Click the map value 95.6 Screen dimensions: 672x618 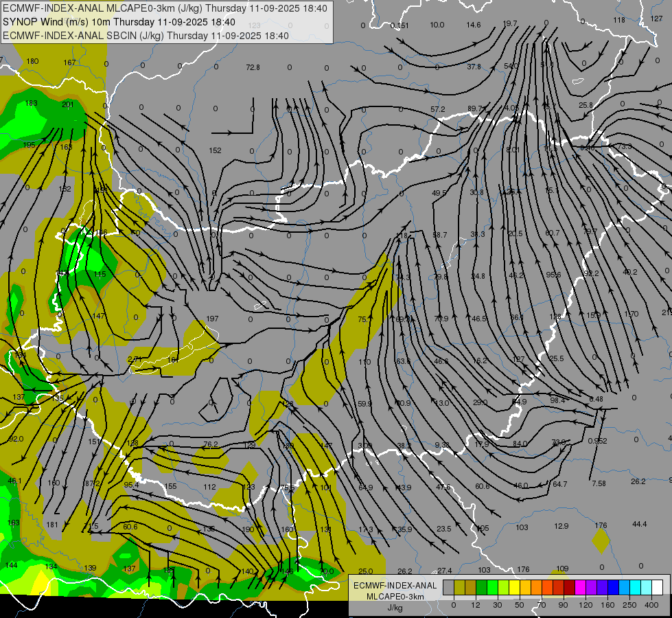pos(553,275)
